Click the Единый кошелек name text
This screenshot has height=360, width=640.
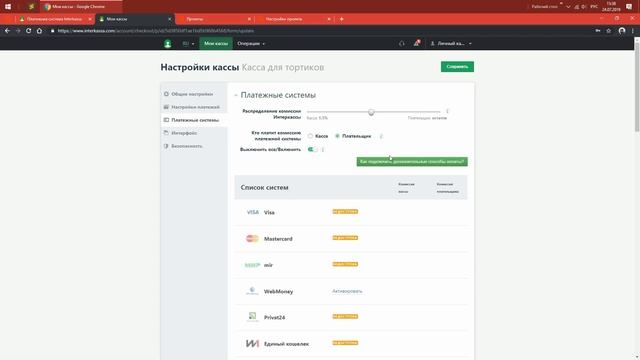pos(287,344)
